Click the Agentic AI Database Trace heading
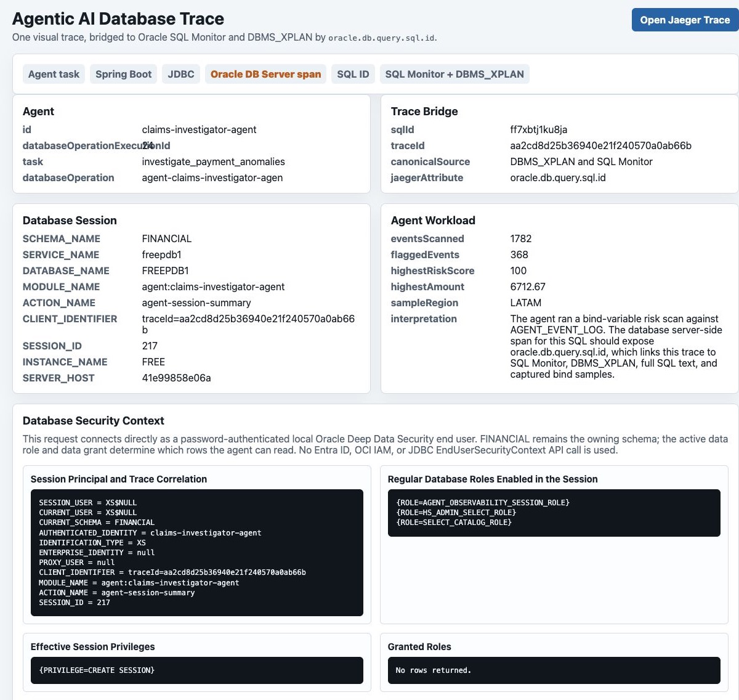The width and height of the screenshot is (739, 700). tap(118, 18)
